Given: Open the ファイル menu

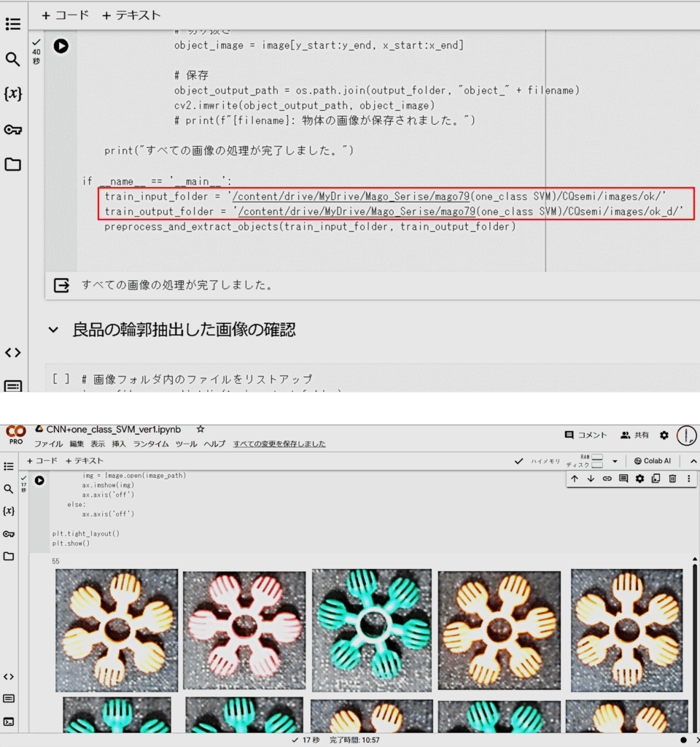Looking at the screenshot, I should [x=48, y=444].
